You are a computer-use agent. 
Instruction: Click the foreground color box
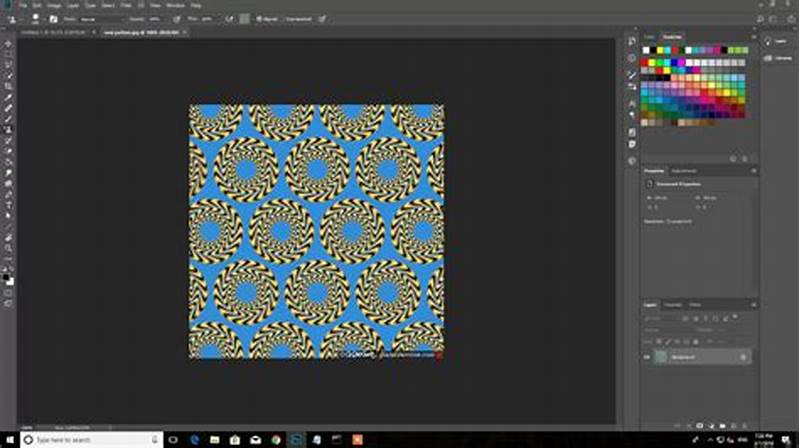pos(6,277)
